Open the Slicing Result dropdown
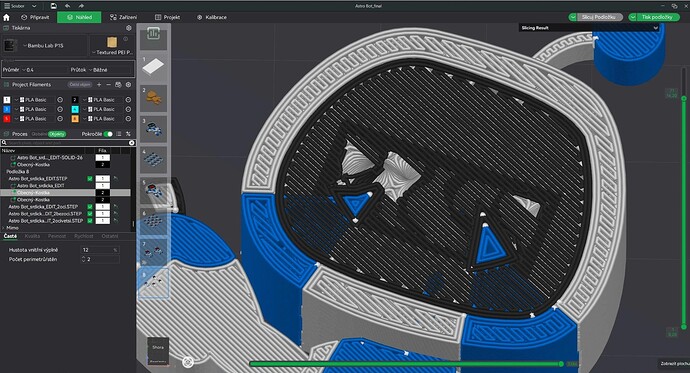The image size is (690, 373). click(x=589, y=28)
